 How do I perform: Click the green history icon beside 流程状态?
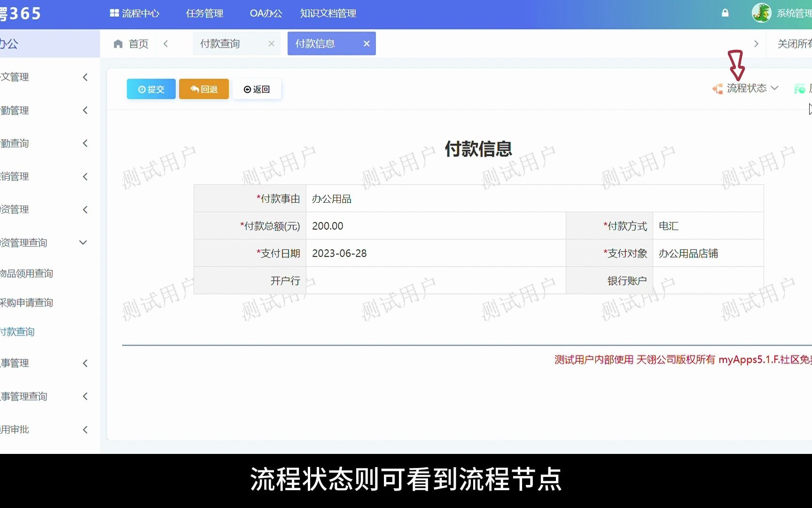799,88
